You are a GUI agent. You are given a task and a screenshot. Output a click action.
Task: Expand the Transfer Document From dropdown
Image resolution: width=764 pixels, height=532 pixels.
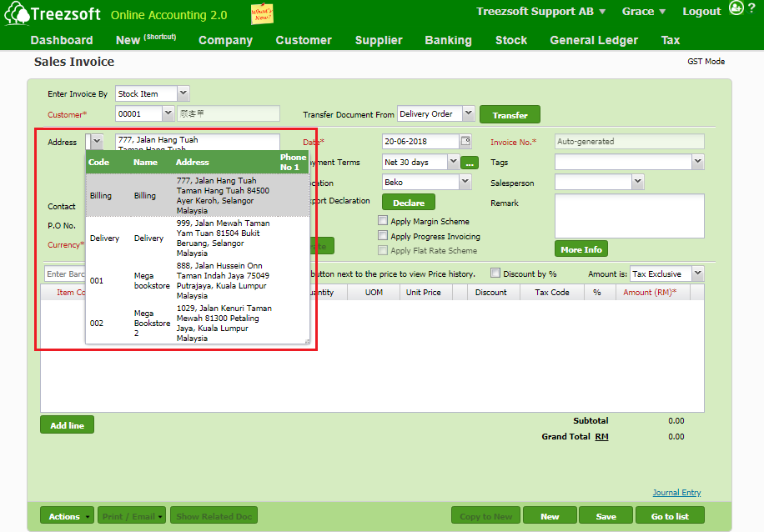[x=468, y=113]
